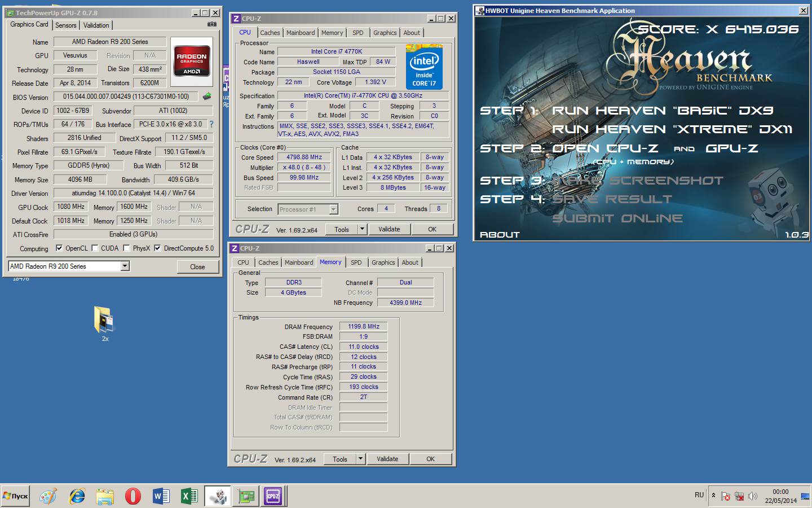The image size is (812, 508).
Task: Click the BIOS Version field
Action: pyautogui.click(x=126, y=97)
